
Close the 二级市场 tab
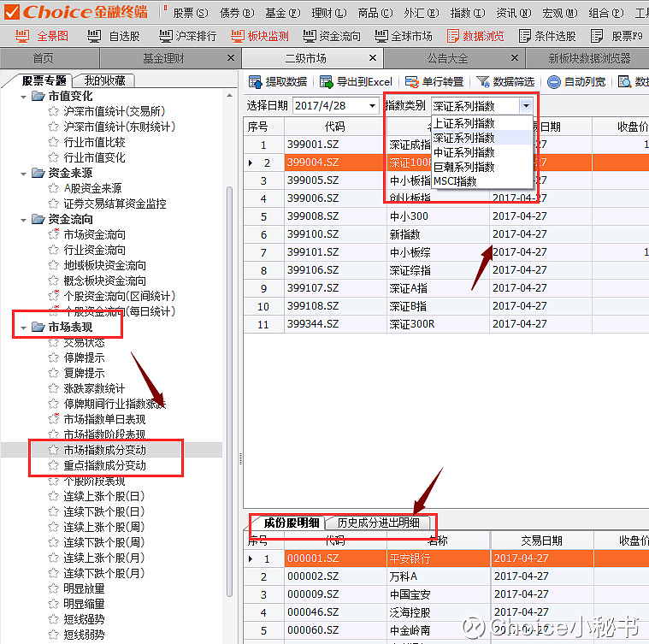coord(373,58)
